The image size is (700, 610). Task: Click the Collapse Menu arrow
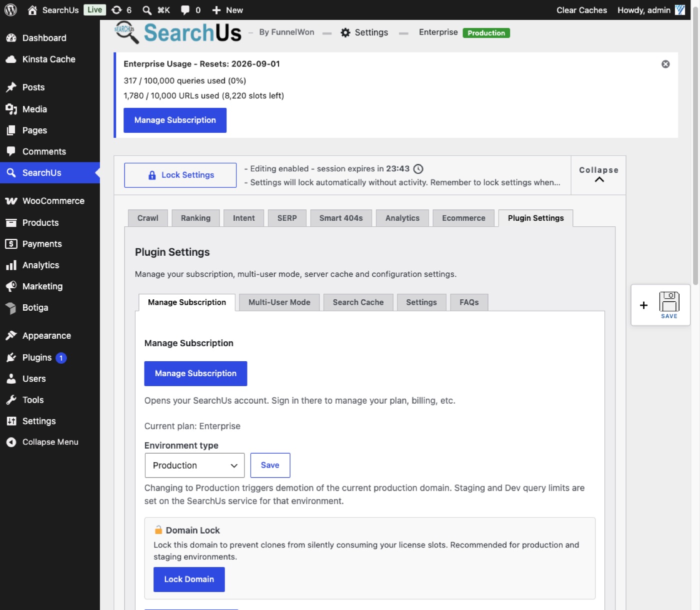point(11,442)
